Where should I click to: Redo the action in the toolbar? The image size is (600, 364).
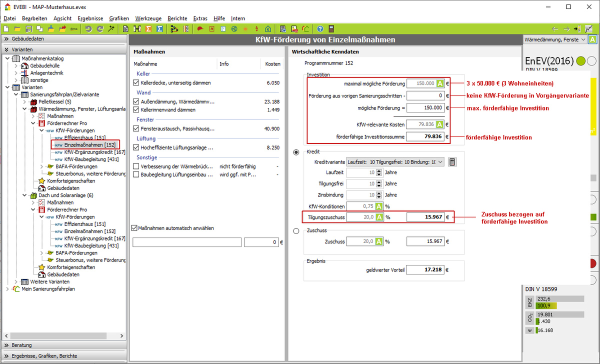(100, 28)
